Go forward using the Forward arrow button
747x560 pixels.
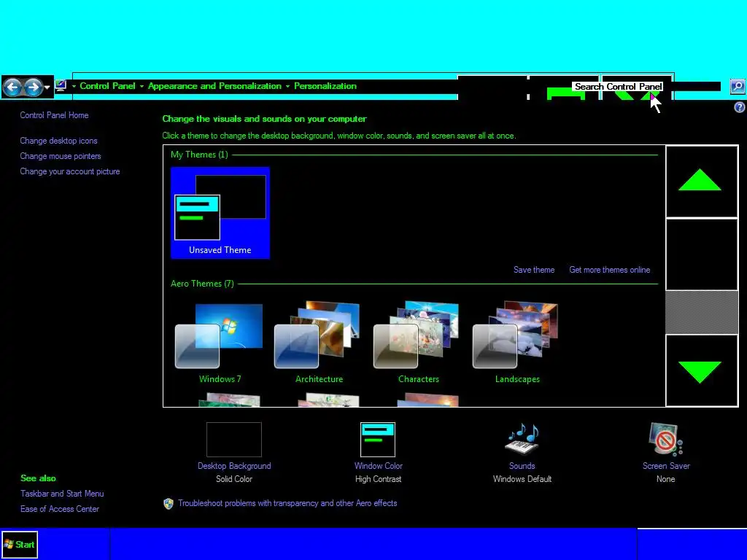point(33,87)
